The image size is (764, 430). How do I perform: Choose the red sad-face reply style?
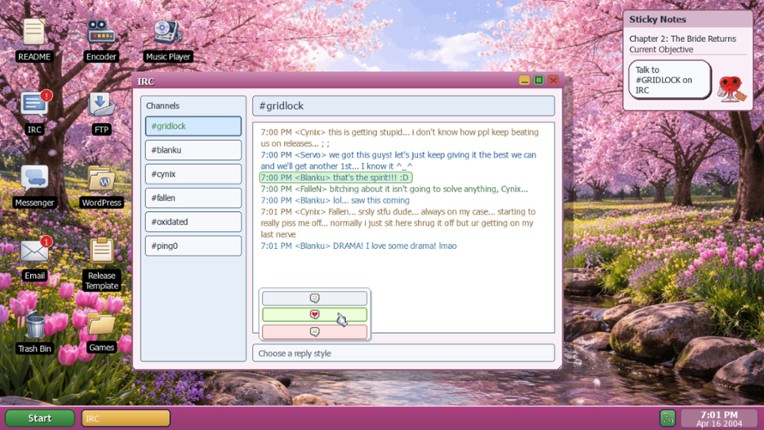tap(314, 331)
